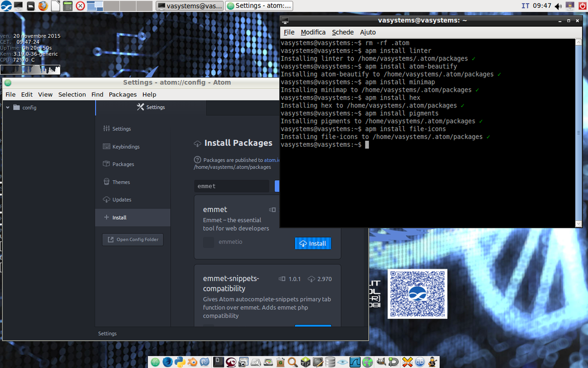Launch Python from the bottom dock
The height and width of the screenshot is (368, 588).
(x=180, y=362)
